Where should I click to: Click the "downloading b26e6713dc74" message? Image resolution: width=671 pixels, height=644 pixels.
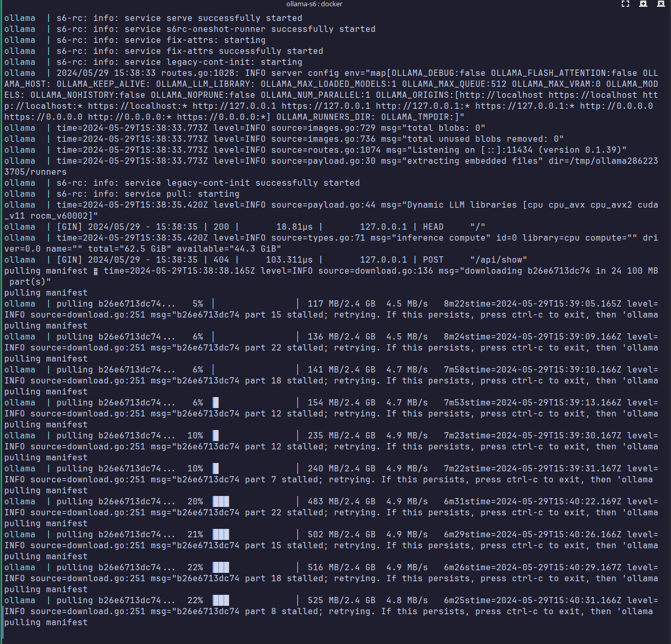[x=528, y=271]
